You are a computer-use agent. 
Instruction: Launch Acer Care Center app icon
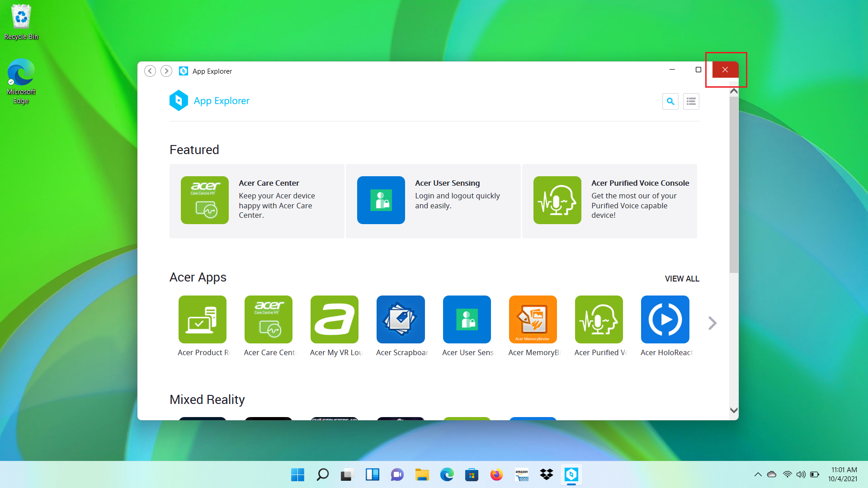point(269,319)
